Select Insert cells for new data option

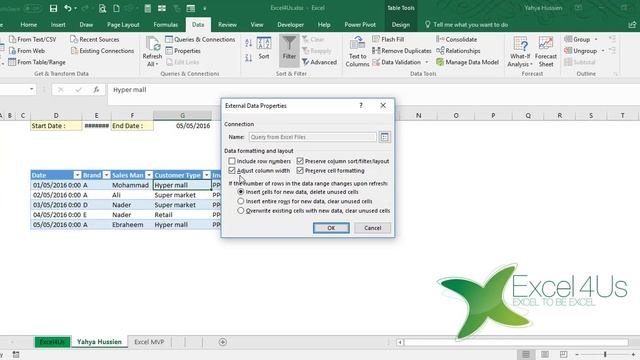tap(241, 191)
